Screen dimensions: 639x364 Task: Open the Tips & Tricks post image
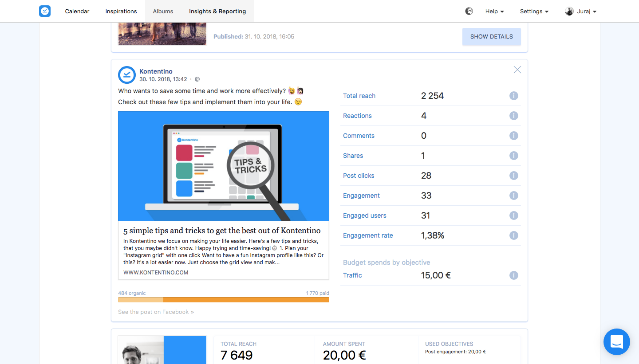click(224, 166)
